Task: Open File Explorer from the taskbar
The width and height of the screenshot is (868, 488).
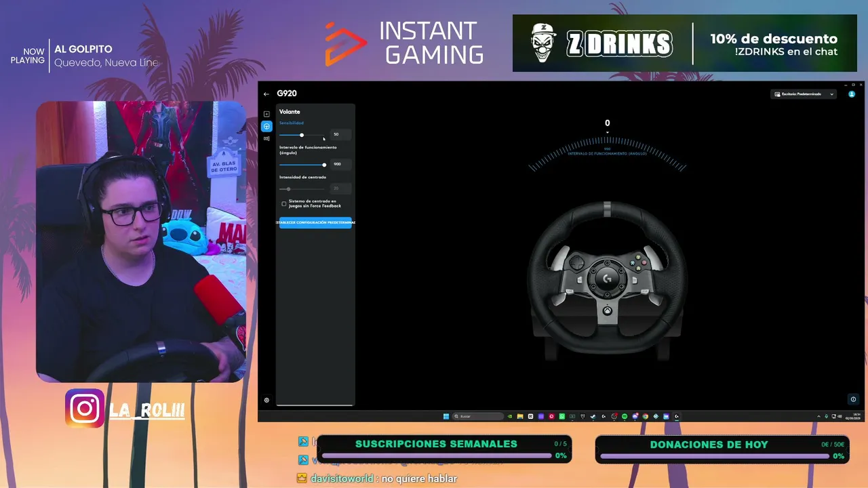Action: (520, 416)
